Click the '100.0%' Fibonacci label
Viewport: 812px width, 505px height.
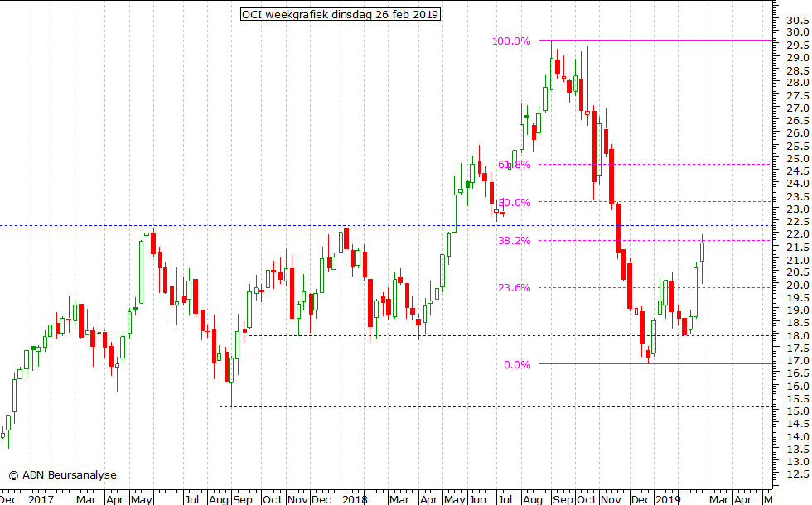[x=511, y=41]
